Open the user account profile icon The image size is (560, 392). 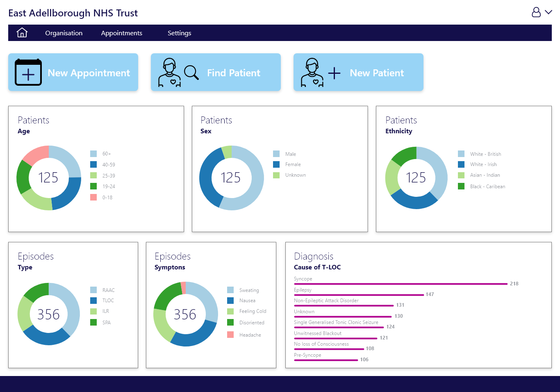[x=536, y=12]
